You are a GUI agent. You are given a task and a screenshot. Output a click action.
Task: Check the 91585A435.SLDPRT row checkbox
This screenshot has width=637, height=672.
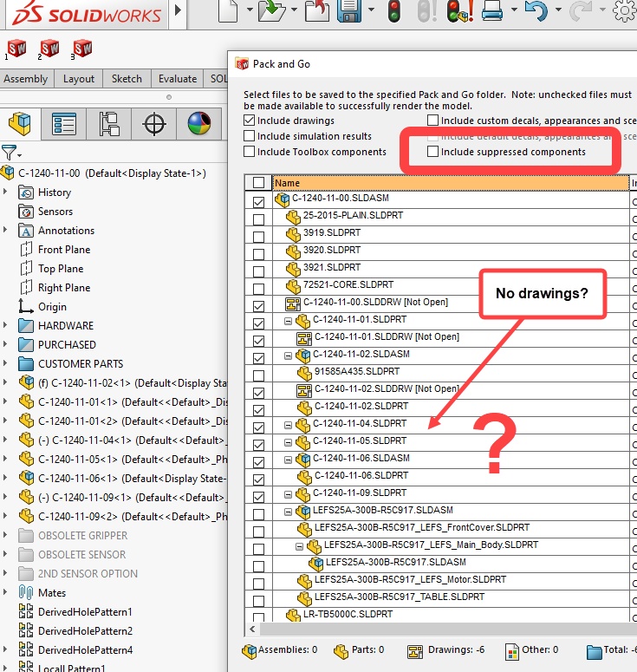tap(258, 375)
